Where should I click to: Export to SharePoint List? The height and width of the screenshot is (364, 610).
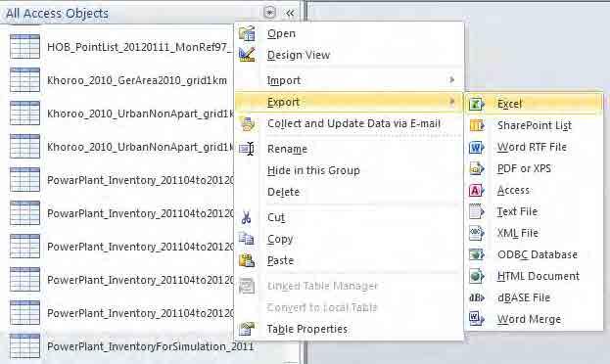pos(535,125)
